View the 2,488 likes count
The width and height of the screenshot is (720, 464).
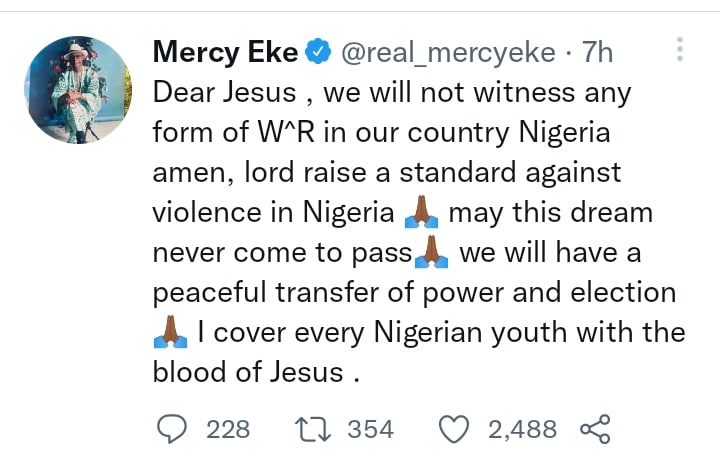coord(522,429)
